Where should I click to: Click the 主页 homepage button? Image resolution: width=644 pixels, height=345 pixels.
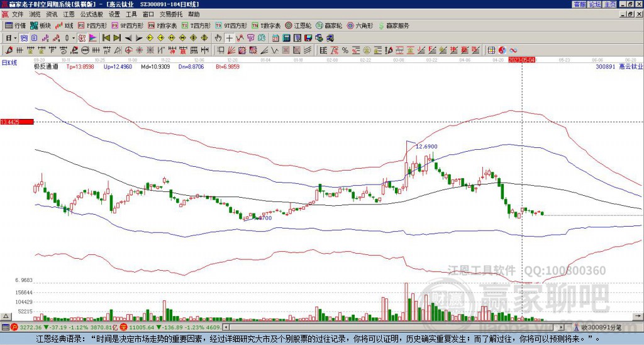(609, 4)
